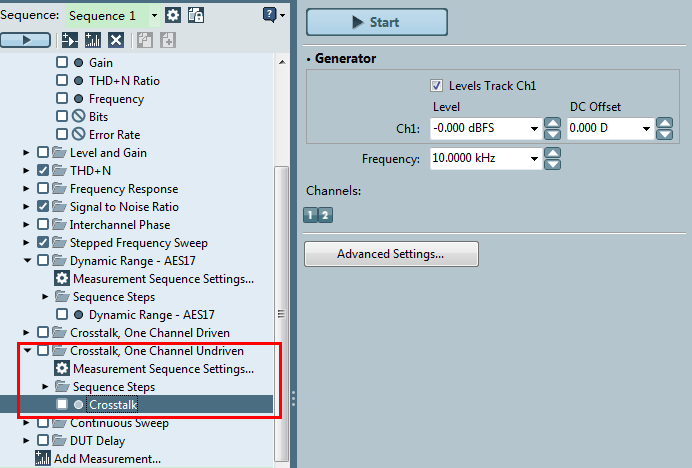Screen dimensions: 692x468
Task: Expand the Level and Gain node
Action: coord(26,152)
